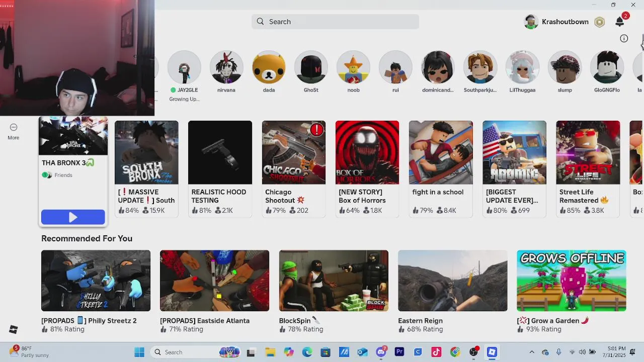Open File Explorer from taskbar
644x362 pixels.
click(x=270, y=352)
